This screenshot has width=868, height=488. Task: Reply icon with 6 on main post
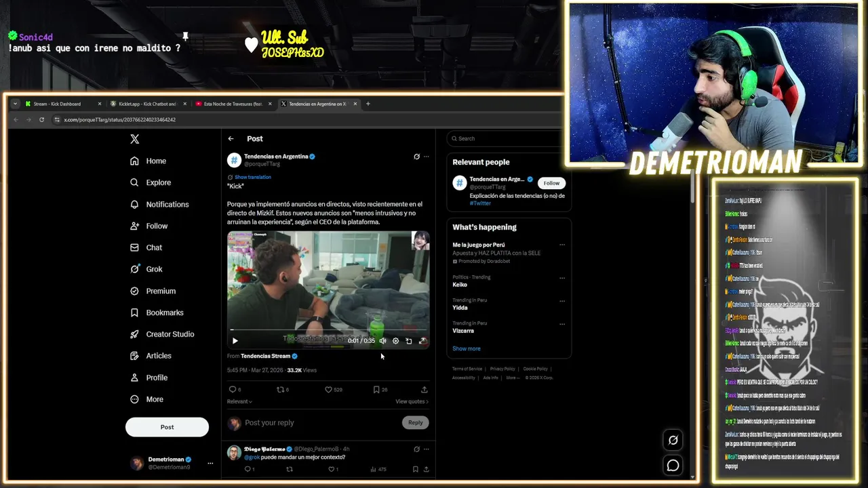[x=235, y=390]
